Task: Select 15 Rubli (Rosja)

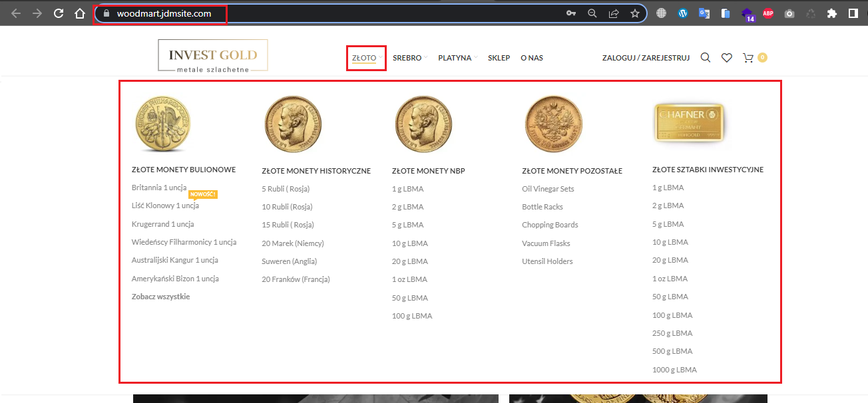Action: 288,225
